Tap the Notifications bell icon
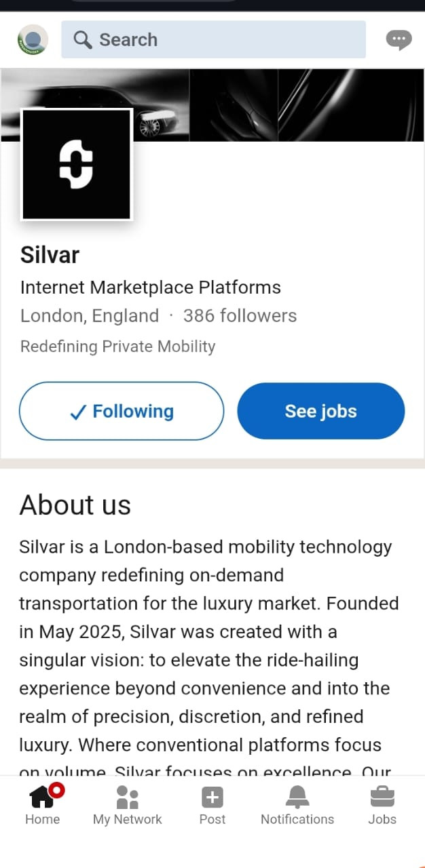Viewport: 425px width, 868px height. (297, 797)
